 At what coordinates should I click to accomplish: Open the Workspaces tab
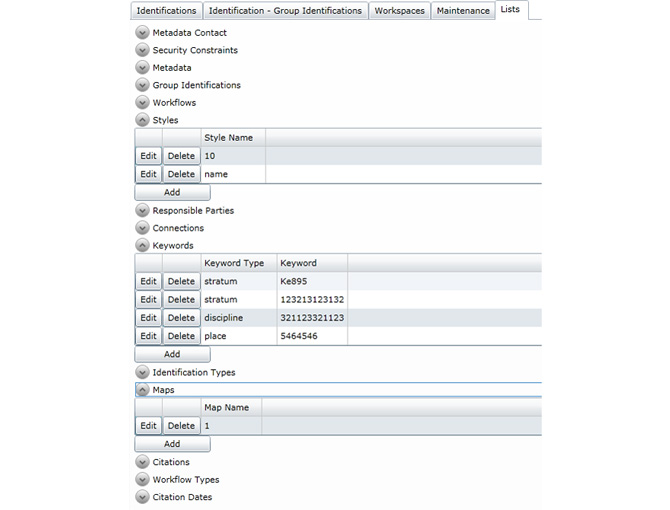coord(400,11)
